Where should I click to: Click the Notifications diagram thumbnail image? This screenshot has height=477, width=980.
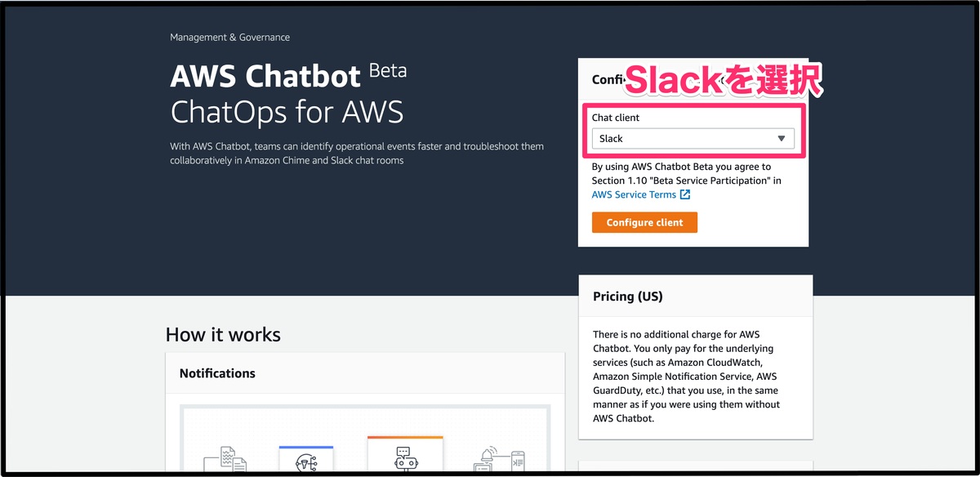click(365, 439)
